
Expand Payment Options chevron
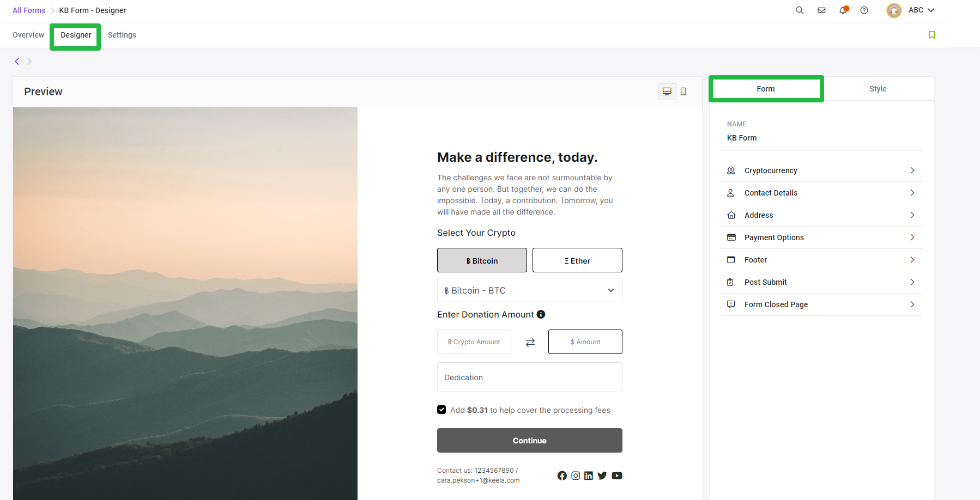coord(912,237)
